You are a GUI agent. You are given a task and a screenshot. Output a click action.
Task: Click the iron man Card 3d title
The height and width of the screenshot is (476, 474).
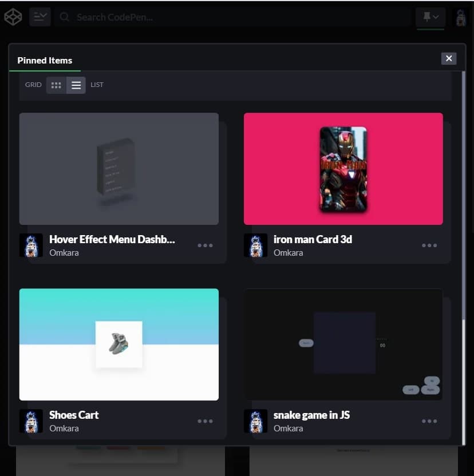pyautogui.click(x=313, y=239)
